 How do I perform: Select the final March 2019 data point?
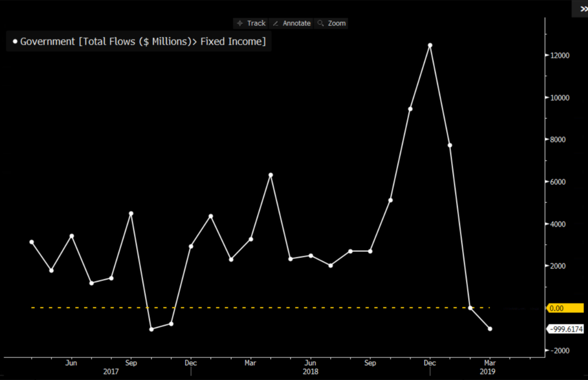pyautogui.click(x=490, y=329)
